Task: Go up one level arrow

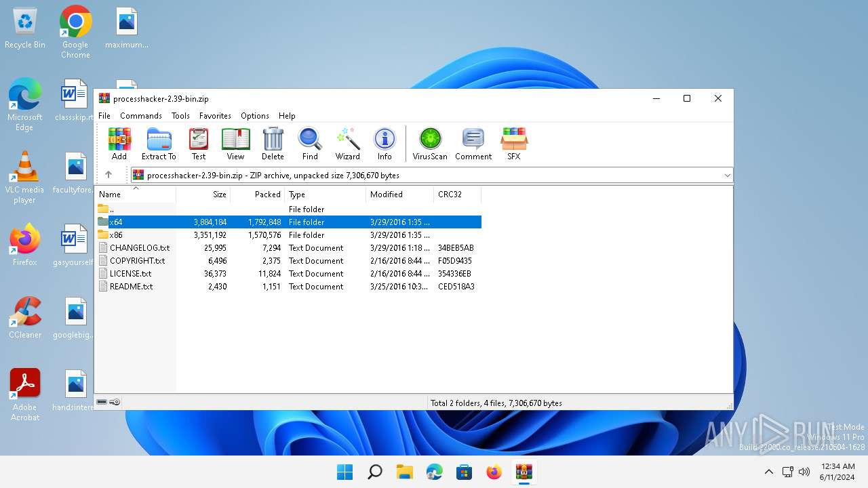Action: pyautogui.click(x=108, y=175)
